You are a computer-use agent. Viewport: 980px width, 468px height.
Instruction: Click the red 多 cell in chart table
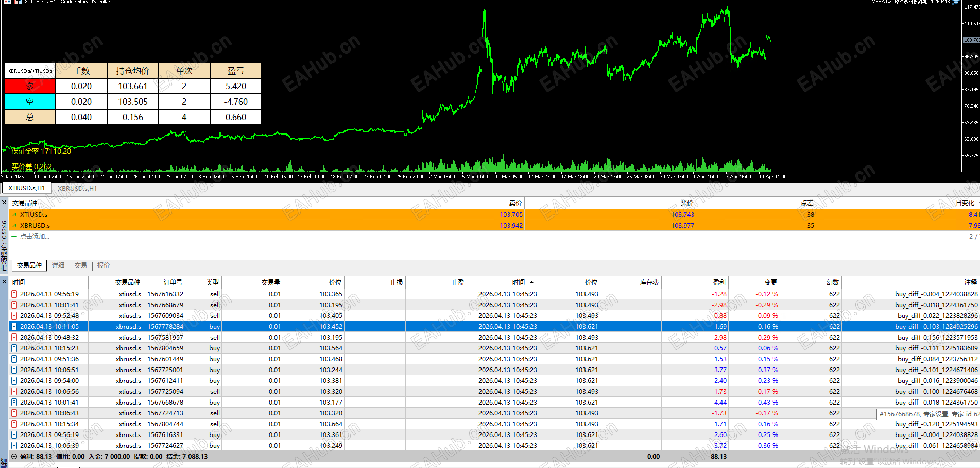[x=30, y=86]
